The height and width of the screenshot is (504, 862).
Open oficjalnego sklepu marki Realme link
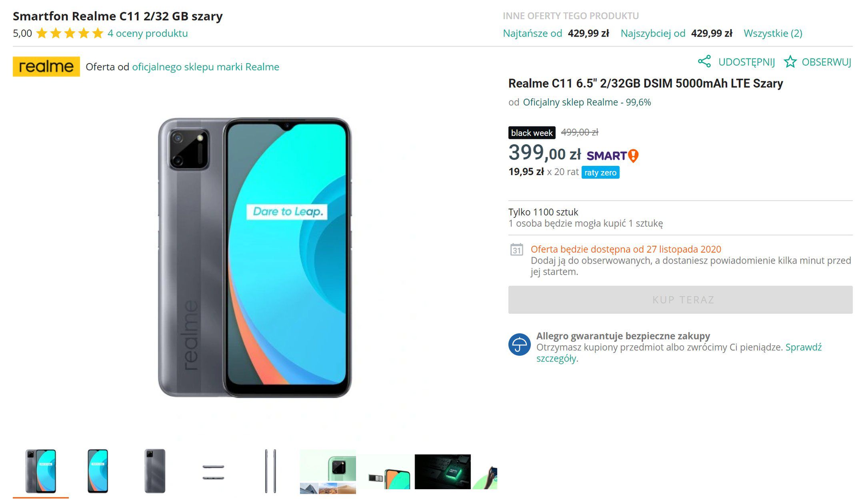click(206, 67)
